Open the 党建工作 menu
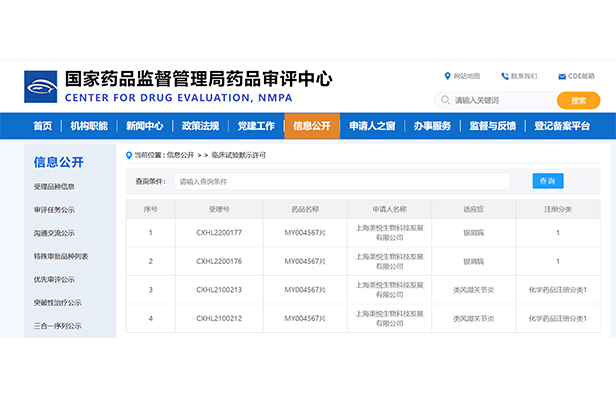616x396 pixels. [x=256, y=126]
